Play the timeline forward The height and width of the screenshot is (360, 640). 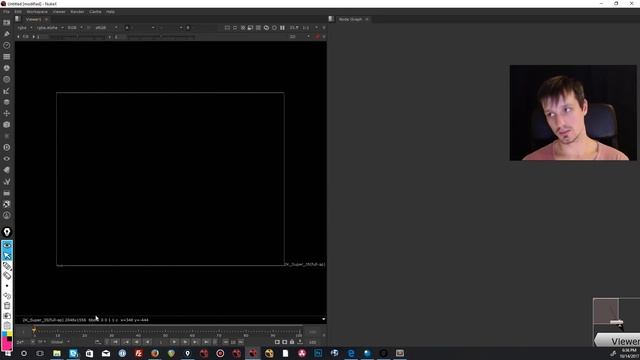[x=174, y=342]
